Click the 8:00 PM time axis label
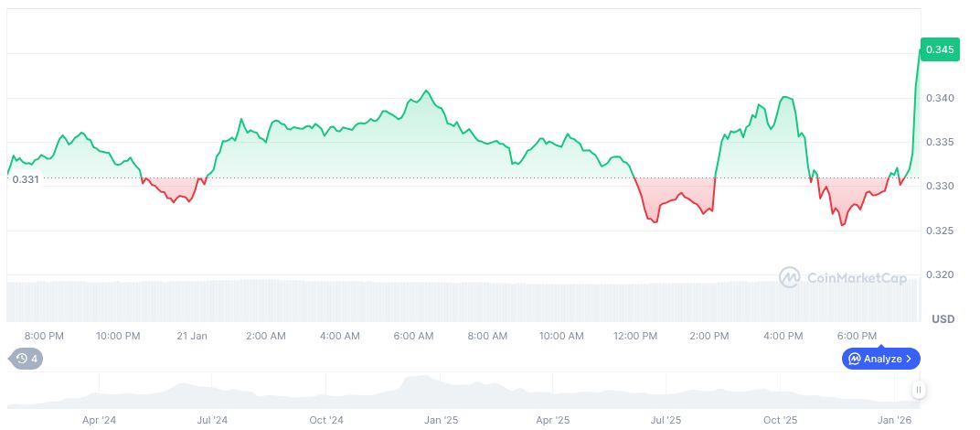Image resolution: width=980 pixels, height=430 pixels. coord(44,336)
